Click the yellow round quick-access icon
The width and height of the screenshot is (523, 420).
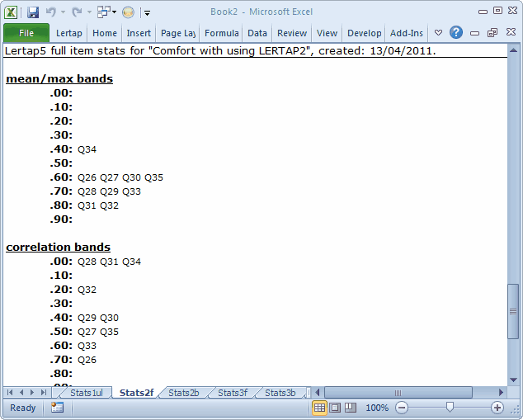128,12
